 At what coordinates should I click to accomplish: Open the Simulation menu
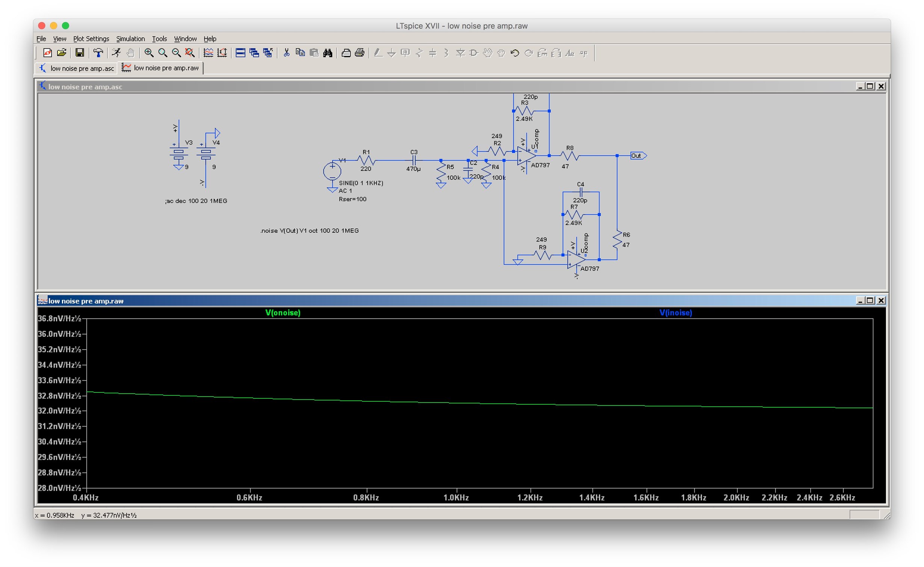[x=130, y=39]
